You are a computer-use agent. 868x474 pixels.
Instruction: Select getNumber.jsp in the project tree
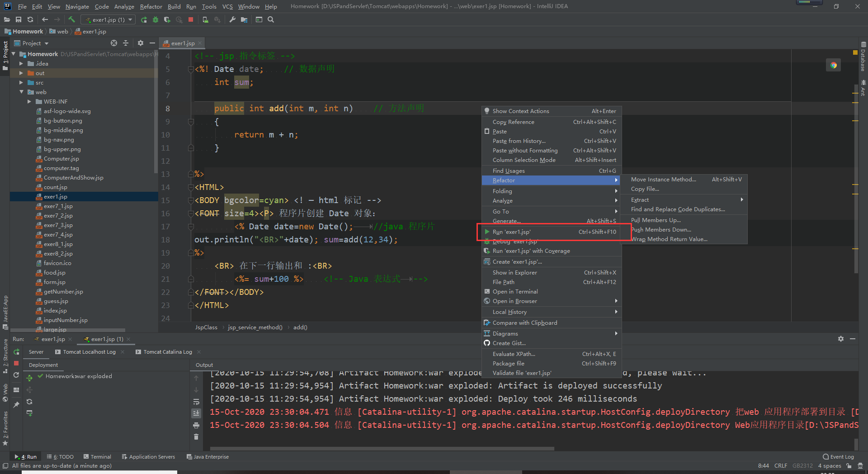[x=63, y=292]
